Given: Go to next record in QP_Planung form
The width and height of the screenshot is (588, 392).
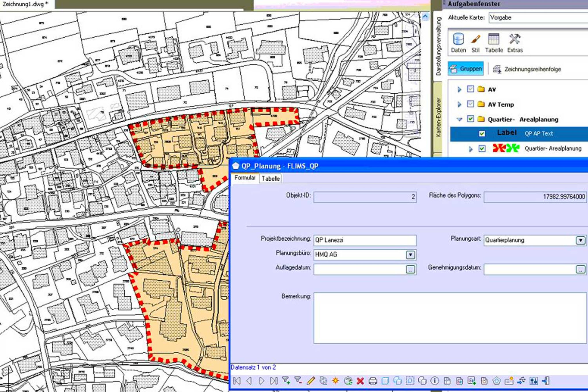Looking at the screenshot, I should [262, 381].
